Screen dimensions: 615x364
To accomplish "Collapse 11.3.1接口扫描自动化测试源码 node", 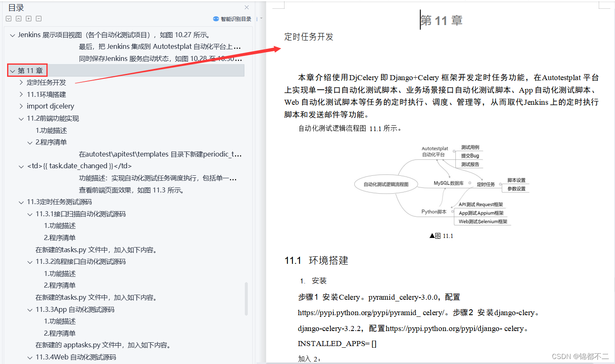I will 30,215.
